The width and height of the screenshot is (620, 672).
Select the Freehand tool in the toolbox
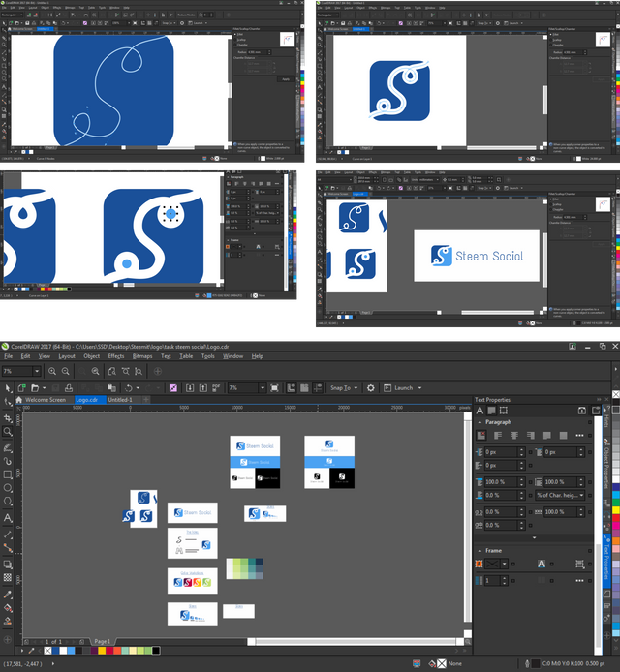tap(8, 448)
